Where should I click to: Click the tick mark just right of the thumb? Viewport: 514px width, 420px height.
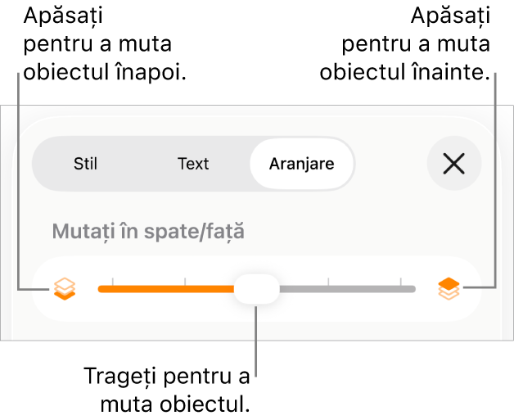coord(328,281)
